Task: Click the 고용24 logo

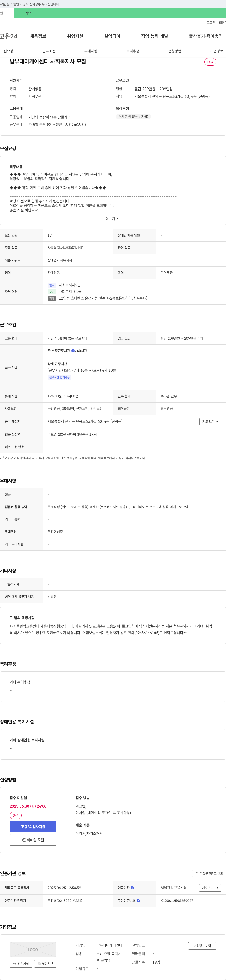Action: 8,36
